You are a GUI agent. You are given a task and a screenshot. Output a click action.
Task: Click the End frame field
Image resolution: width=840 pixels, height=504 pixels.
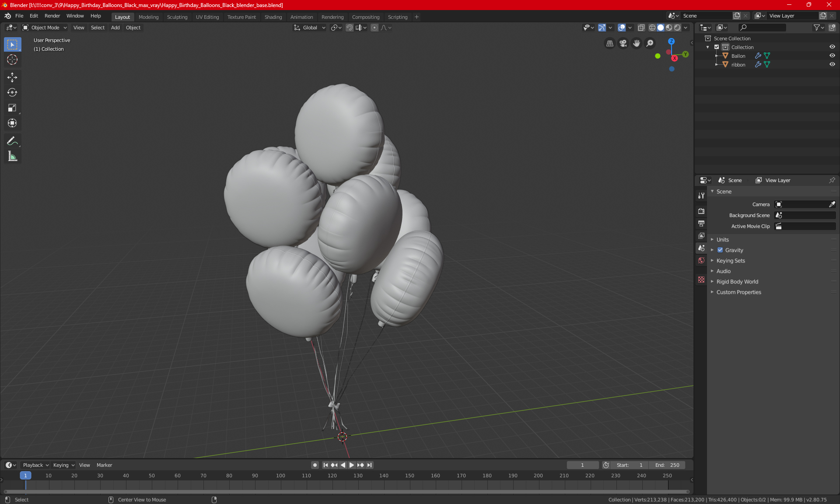click(x=667, y=465)
